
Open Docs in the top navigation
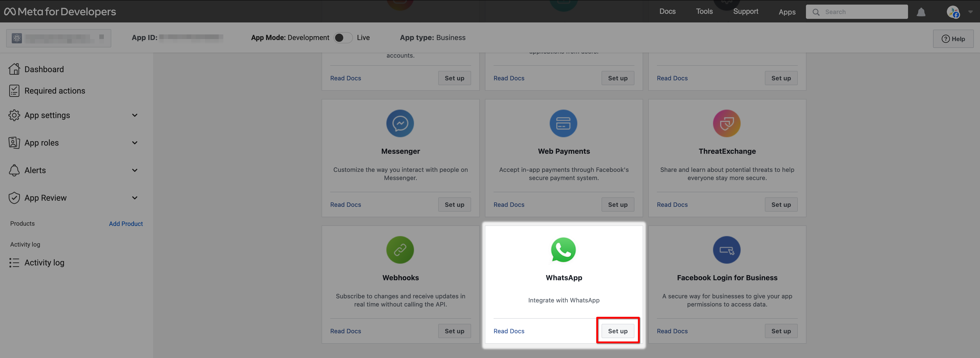[667, 11]
